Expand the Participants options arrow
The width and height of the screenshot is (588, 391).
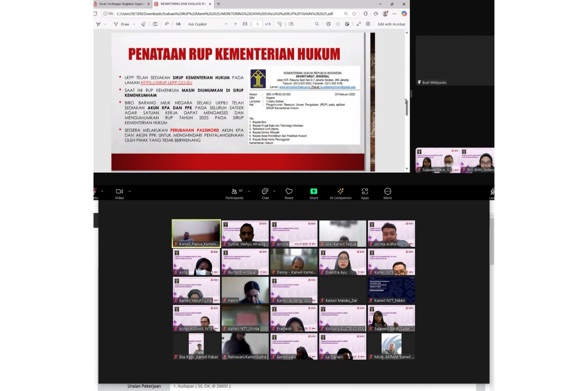pos(249,191)
